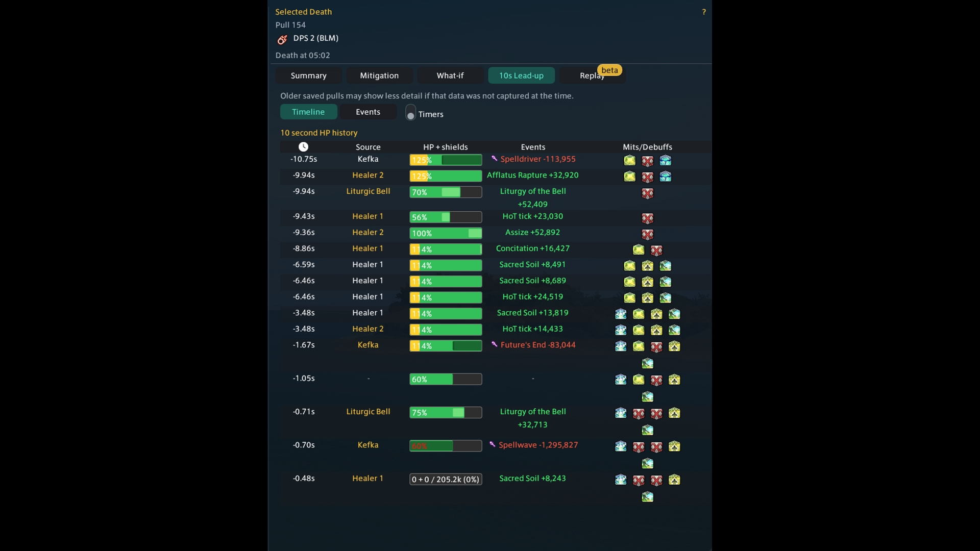Select the What-if tab
This screenshot has height=551, width=980.
[x=450, y=76]
